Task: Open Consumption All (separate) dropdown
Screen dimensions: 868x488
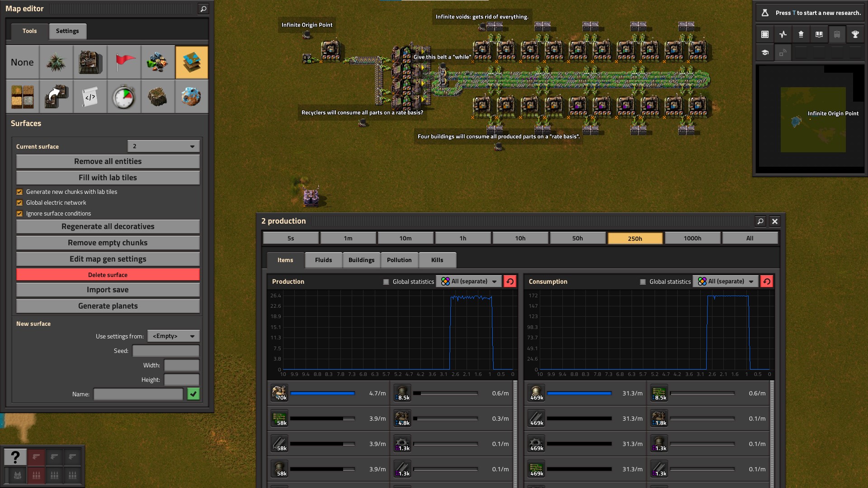Action: point(726,282)
